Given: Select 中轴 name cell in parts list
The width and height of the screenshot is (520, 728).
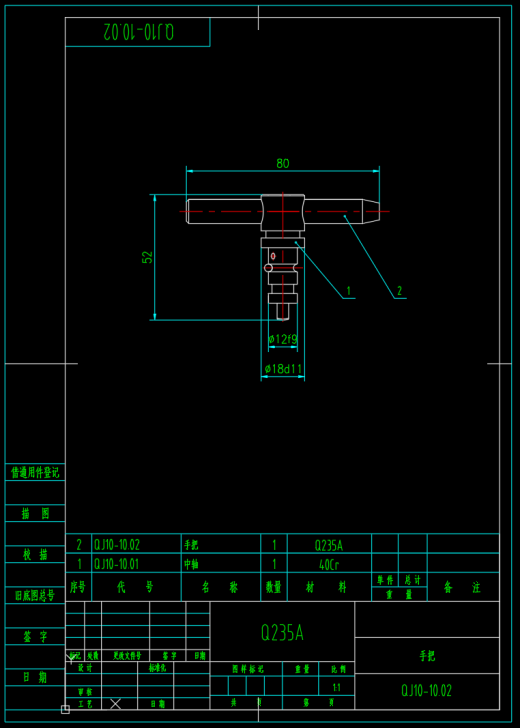Looking at the screenshot, I should pos(191,565).
